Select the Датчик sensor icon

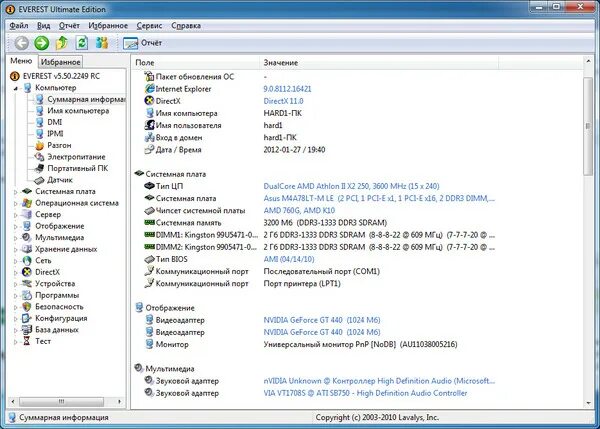[x=39, y=180]
